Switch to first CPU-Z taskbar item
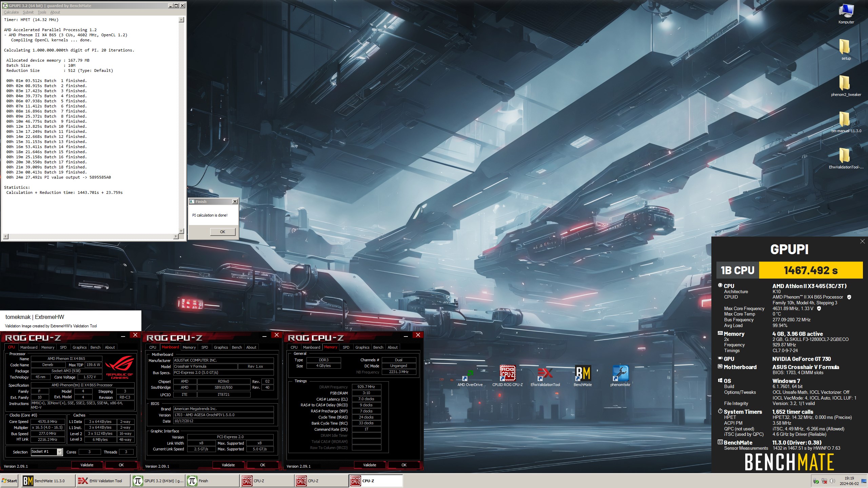 pos(267,481)
